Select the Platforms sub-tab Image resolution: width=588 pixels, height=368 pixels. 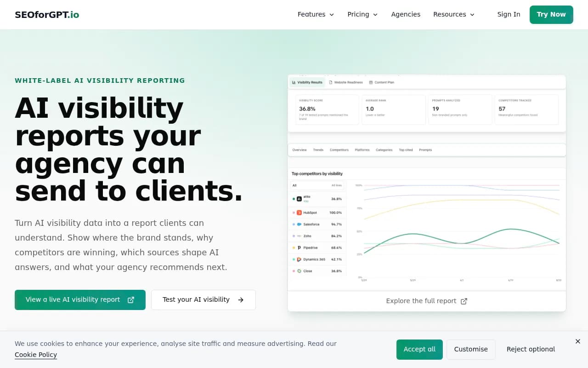(362, 150)
